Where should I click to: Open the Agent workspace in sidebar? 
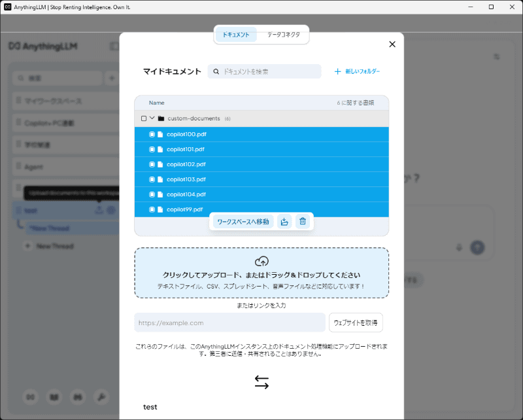(66, 167)
